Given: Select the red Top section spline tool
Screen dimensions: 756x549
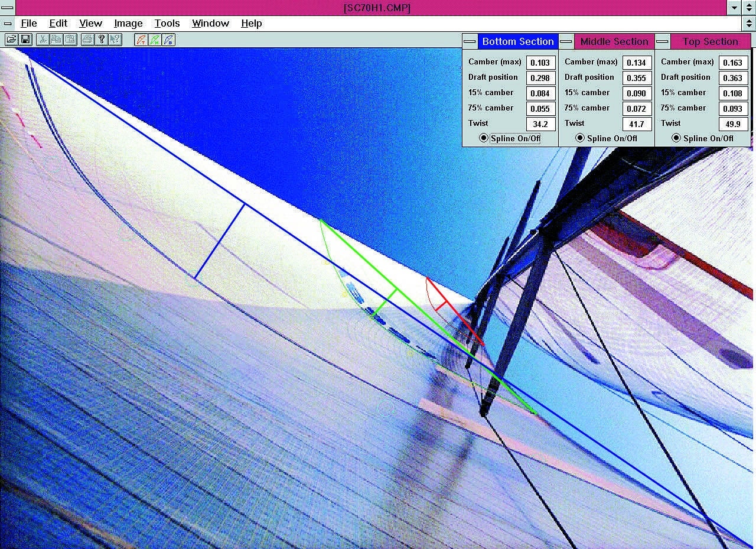Looking at the screenshot, I should tap(140, 39).
